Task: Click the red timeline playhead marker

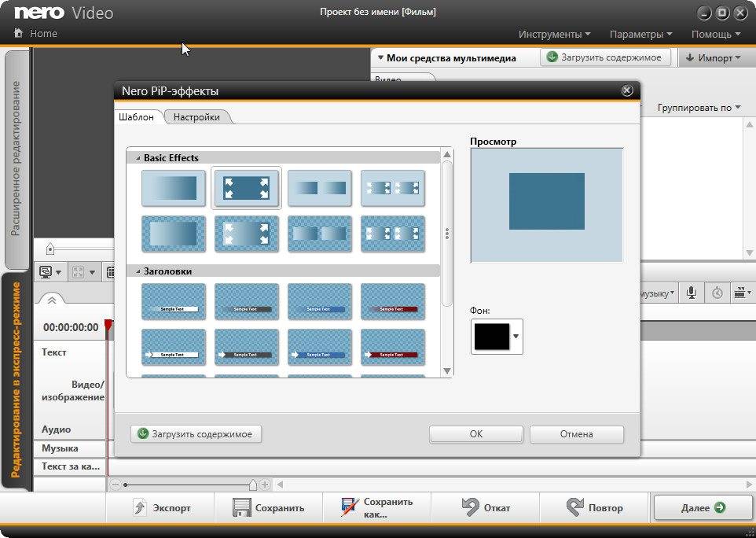Action: point(109,324)
